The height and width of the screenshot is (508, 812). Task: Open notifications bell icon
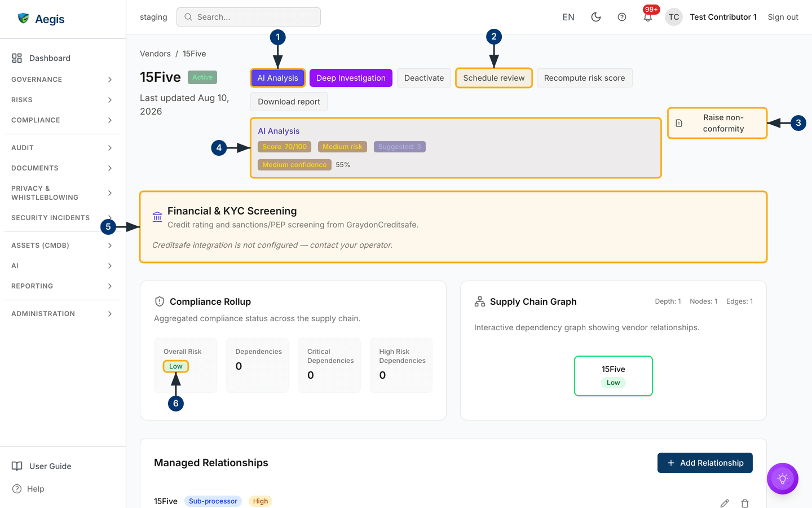click(648, 17)
